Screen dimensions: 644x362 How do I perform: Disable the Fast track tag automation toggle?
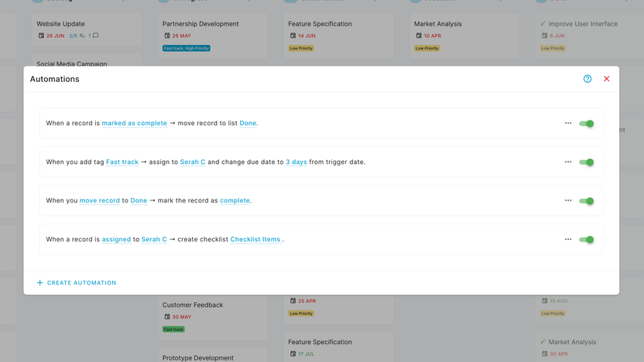[x=587, y=162]
